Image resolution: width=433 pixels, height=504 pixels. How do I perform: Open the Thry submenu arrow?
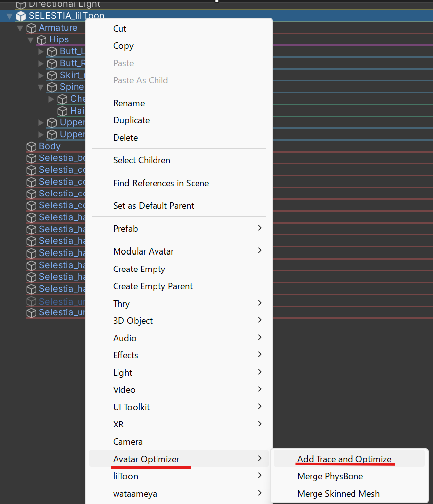click(x=260, y=303)
